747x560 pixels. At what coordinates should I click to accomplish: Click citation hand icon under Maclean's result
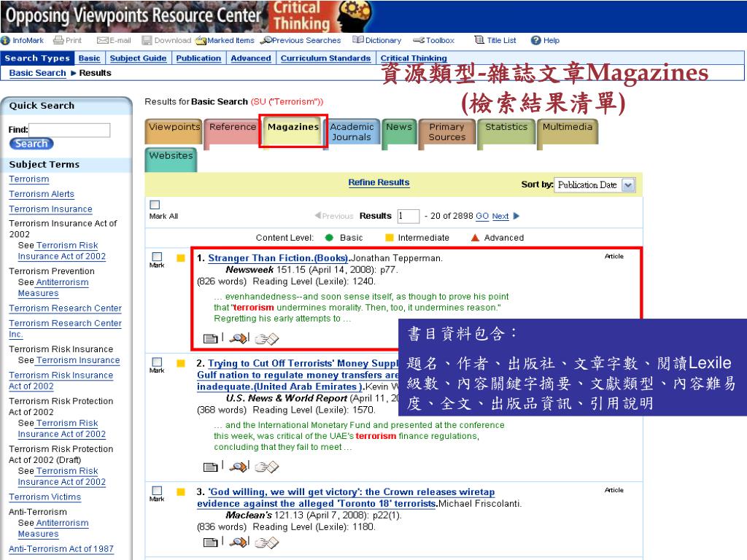[x=266, y=542]
